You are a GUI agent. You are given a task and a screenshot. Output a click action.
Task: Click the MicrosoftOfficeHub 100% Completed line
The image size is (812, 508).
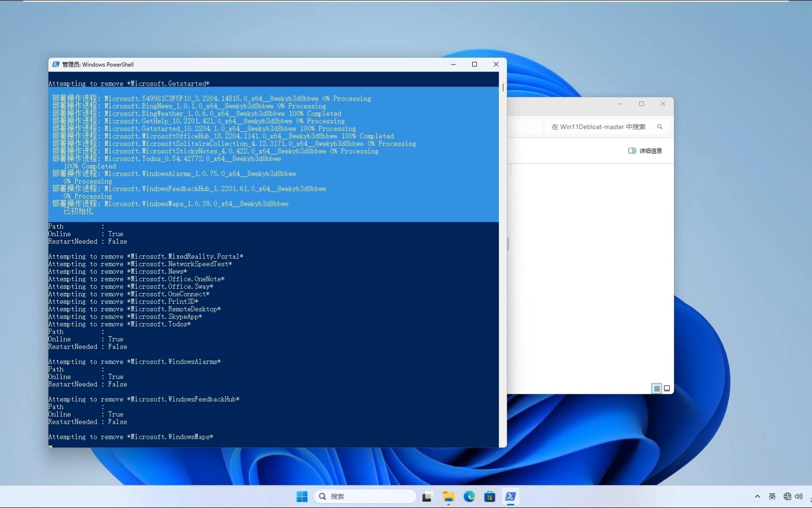coord(223,136)
